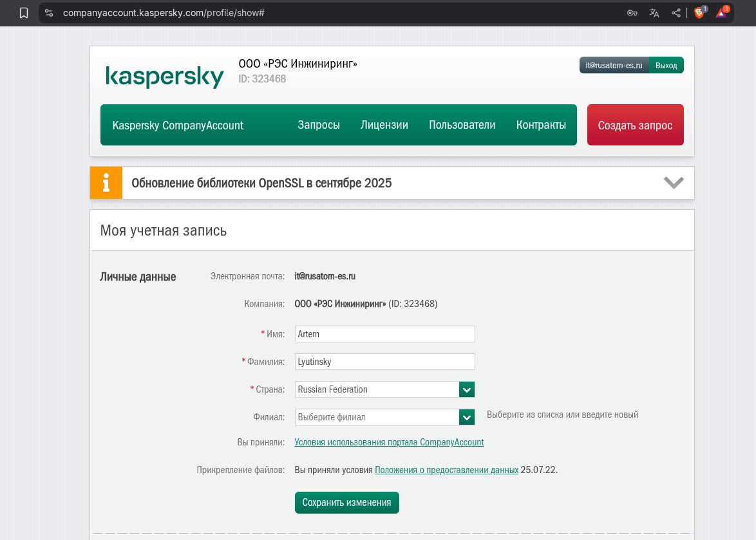Click the Сохранить изменения button
Image resolution: width=756 pixels, height=540 pixels.
tap(347, 503)
